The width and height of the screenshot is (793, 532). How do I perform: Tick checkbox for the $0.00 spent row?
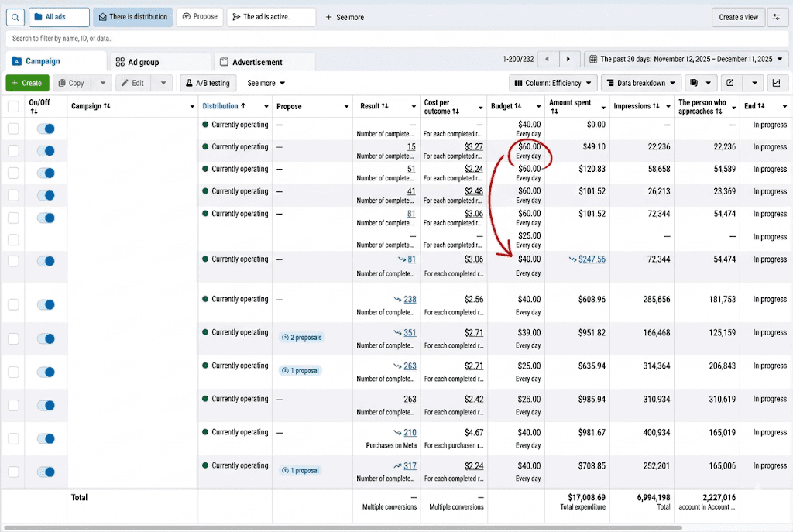tap(13, 129)
